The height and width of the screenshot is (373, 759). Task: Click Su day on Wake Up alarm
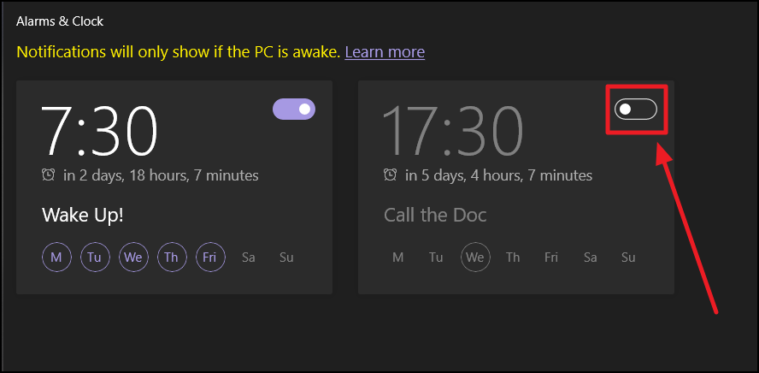point(287,257)
